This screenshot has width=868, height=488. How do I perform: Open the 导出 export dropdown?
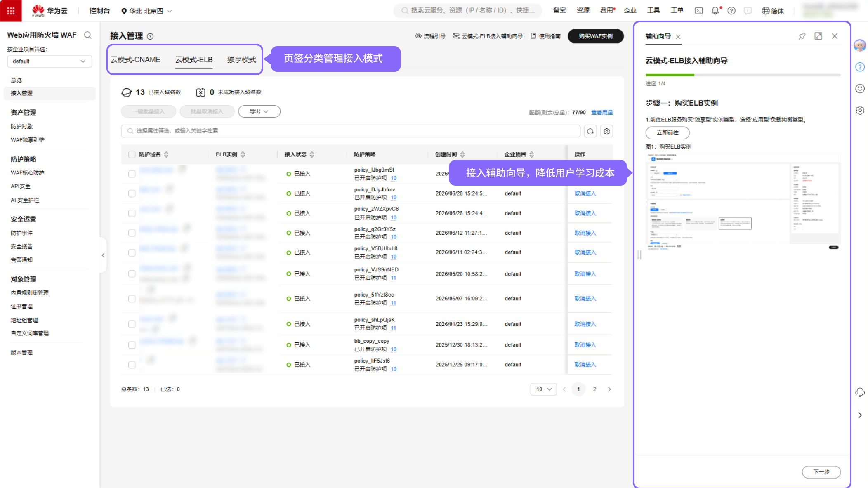click(259, 111)
